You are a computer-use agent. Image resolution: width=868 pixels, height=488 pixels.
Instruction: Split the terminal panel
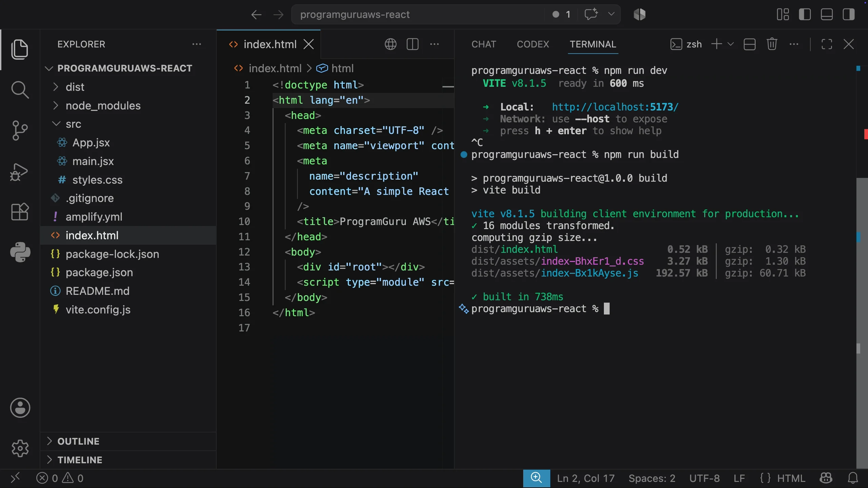point(749,44)
